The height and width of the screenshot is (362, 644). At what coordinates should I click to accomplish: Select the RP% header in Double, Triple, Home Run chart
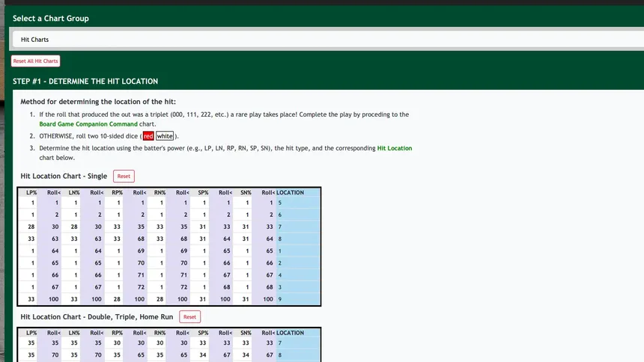point(117,333)
